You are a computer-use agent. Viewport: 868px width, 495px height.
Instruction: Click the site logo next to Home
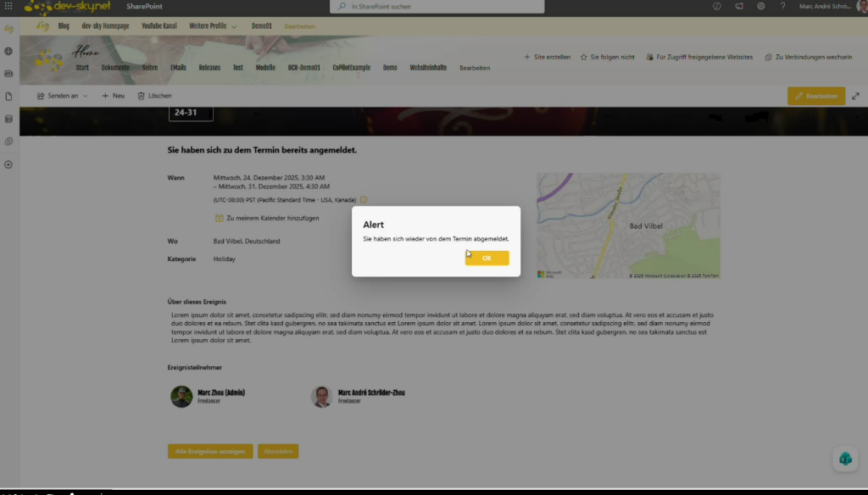click(48, 59)
